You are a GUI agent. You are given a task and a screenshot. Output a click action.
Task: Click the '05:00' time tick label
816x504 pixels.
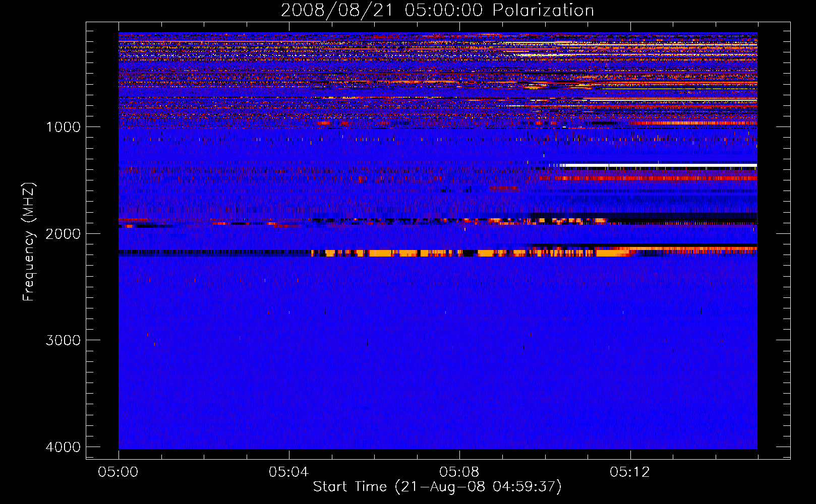pos(119,472)
